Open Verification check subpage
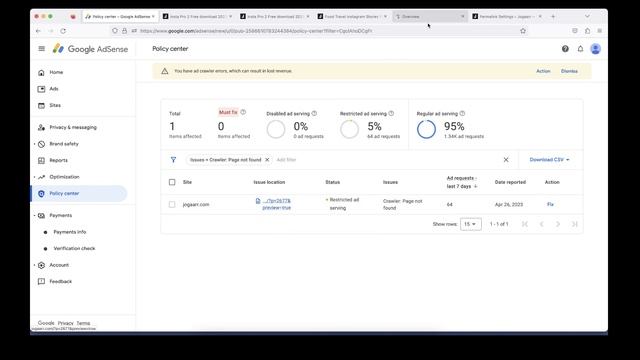Screen dimensions: 640x360 click(74, 248)
